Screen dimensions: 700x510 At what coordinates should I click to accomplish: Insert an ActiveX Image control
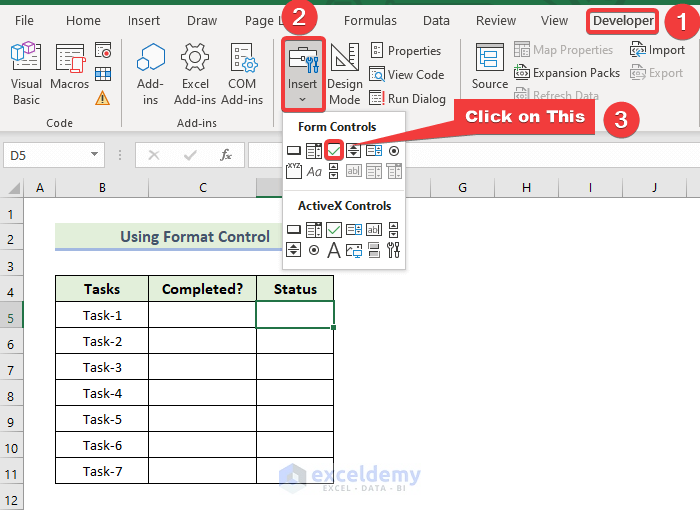point(354,251)
